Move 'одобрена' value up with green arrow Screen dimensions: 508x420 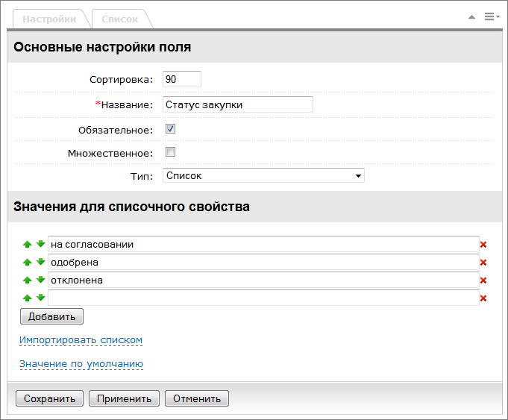pyautogui.click(x=27, y=262)
